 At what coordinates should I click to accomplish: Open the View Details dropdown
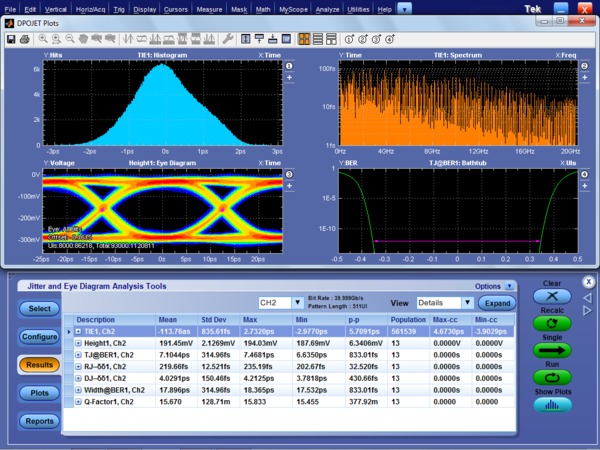pos(445,302)
